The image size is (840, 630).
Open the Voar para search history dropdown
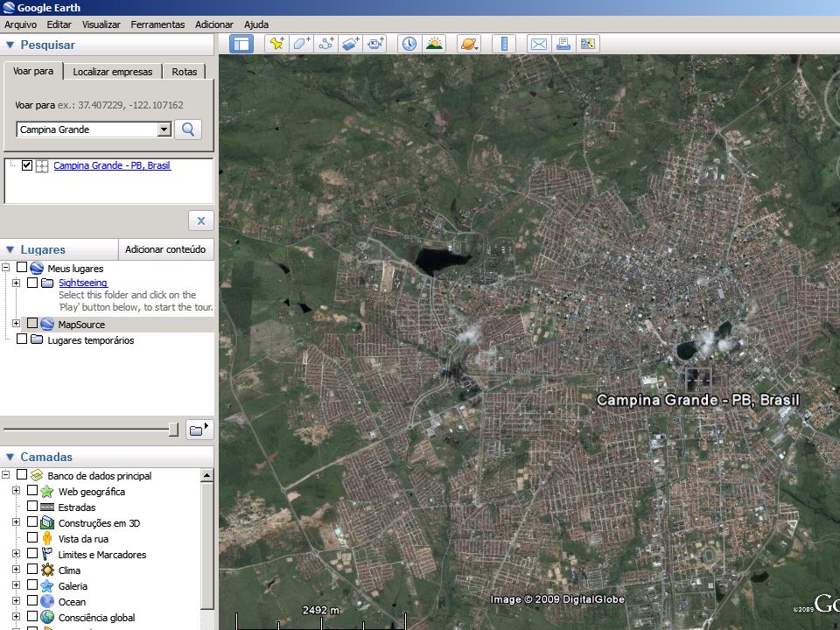(x=164, y=129)
